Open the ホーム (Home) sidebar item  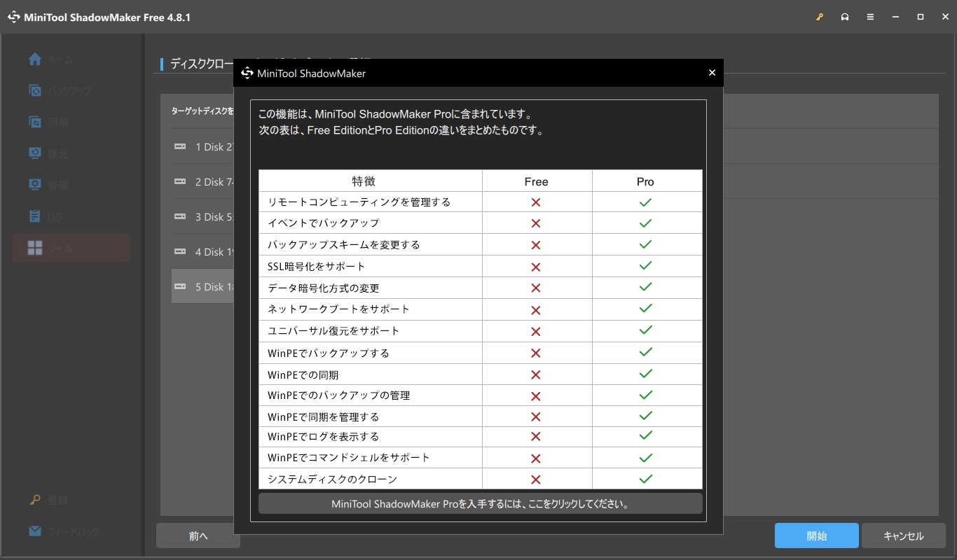pos(71,59)
